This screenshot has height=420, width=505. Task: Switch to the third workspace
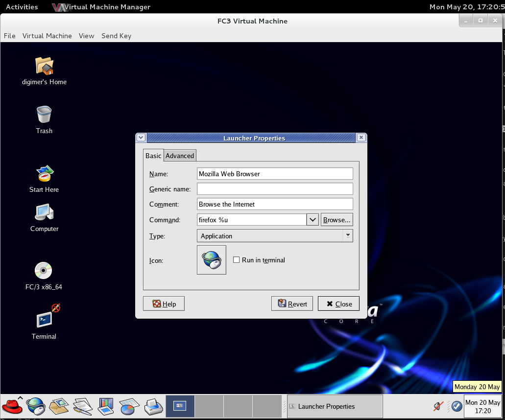click(x=238, y=406)
